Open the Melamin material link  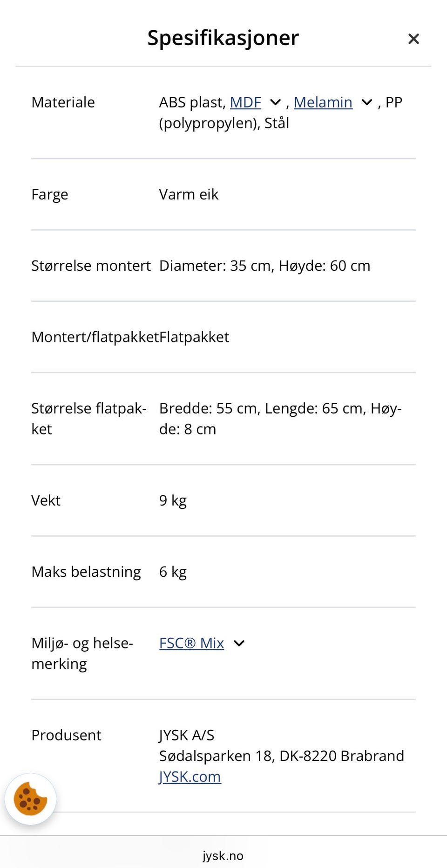click(323, 102)
